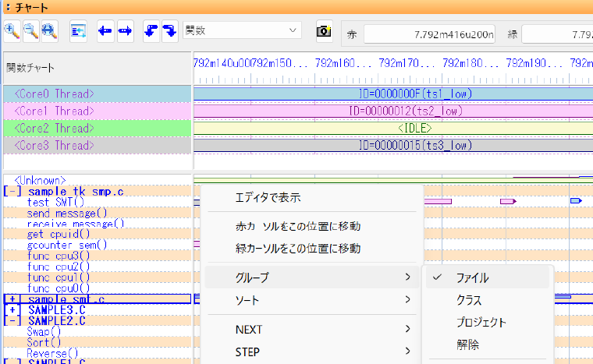
Task: Choose 赤カーソルをこの位置に移動 menu entry
Action: coord(312,226)
